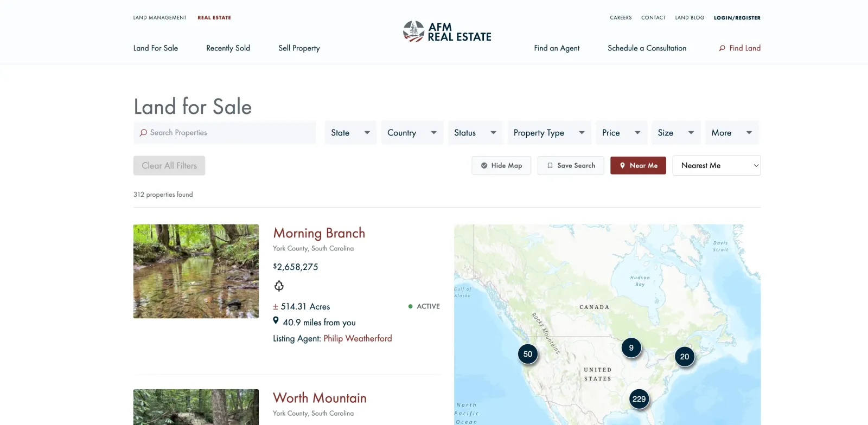Open the Country filter dropdown
The width and height of the screenshot is (868, 425).
click(x=412, y=133)
